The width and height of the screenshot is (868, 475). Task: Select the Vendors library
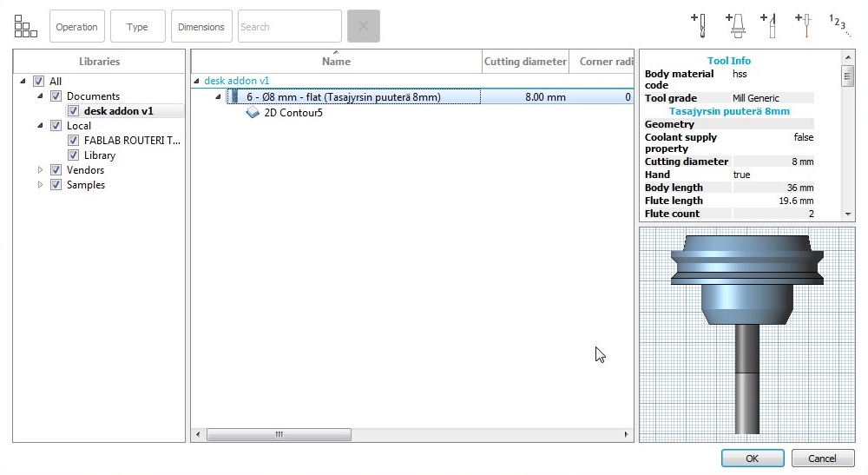(x=85, y=170)
